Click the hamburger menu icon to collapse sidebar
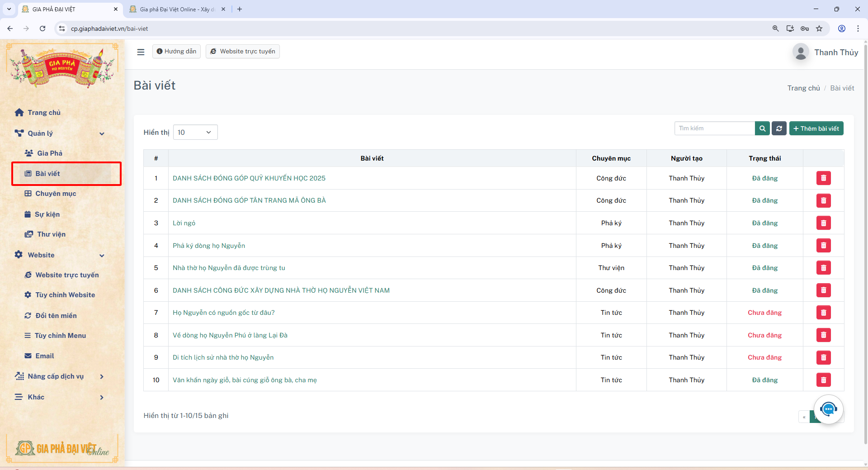 (141, 52)
